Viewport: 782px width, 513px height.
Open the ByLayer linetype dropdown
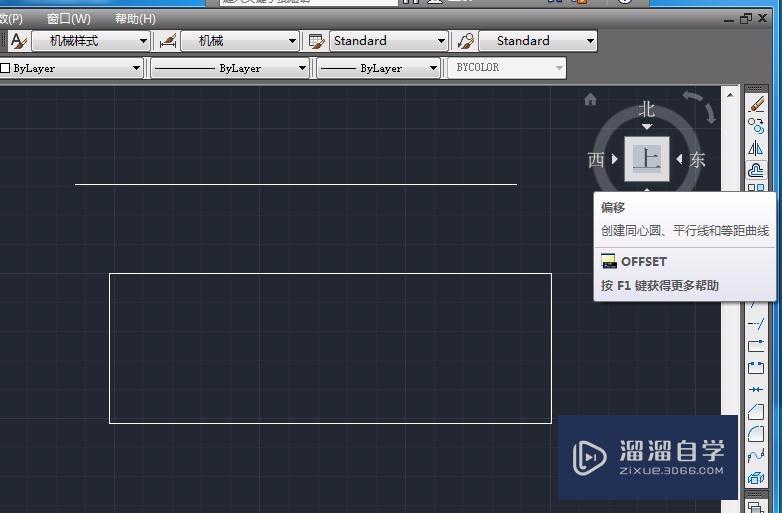229,68
